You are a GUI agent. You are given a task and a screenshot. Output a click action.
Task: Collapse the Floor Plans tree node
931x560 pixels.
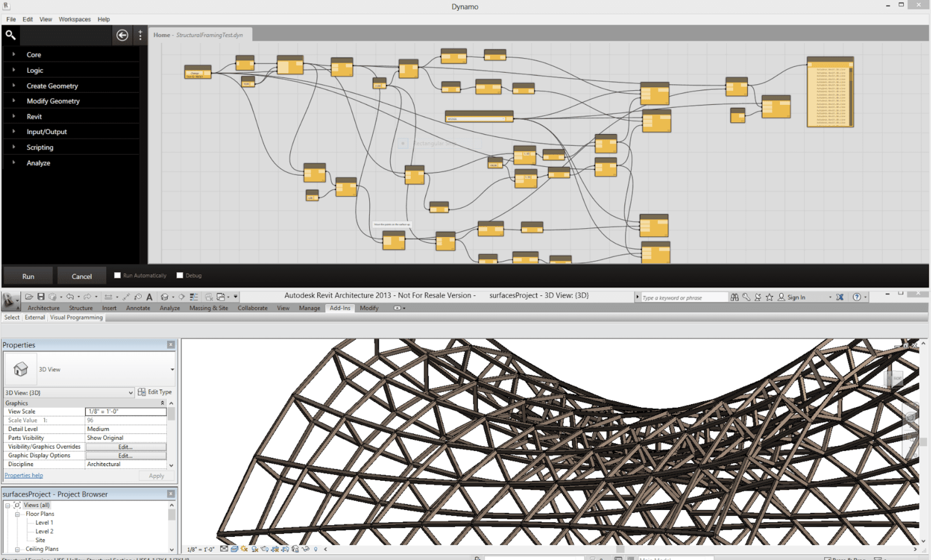[x=17, y=514]
